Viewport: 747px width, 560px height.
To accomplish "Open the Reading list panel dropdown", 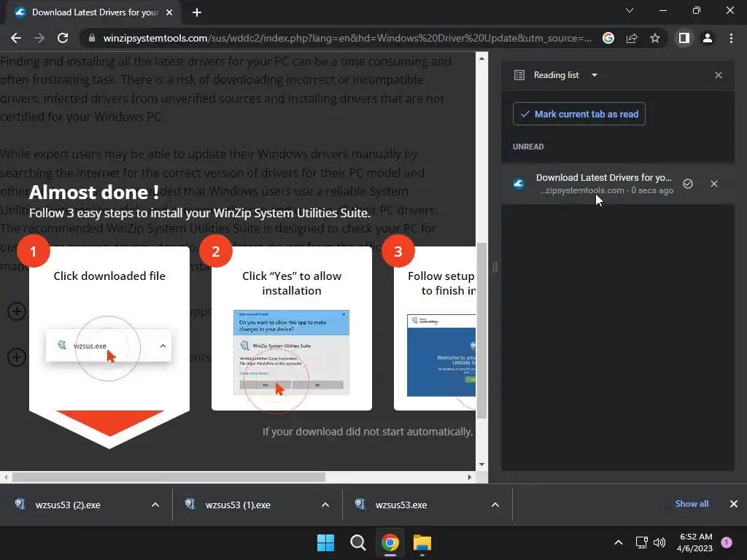I will pos(595,75).
